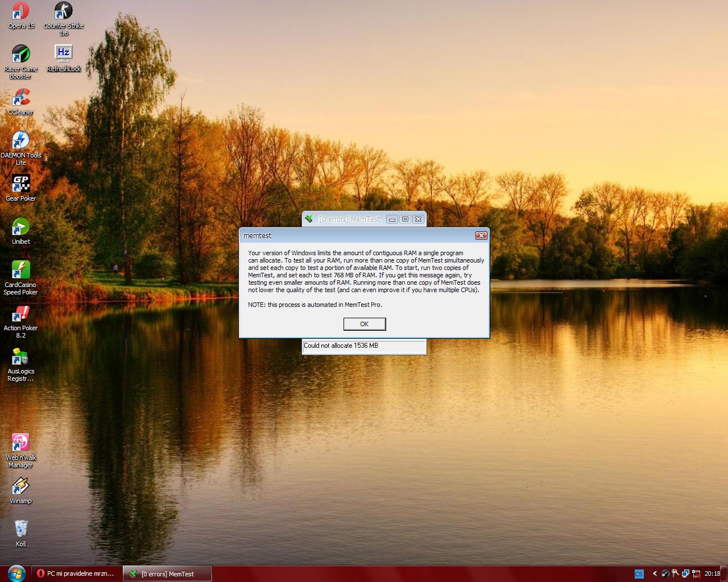This screenshot has width=728, height=582.
Task: Click the CS language indicator
Action: click(639, 574)
